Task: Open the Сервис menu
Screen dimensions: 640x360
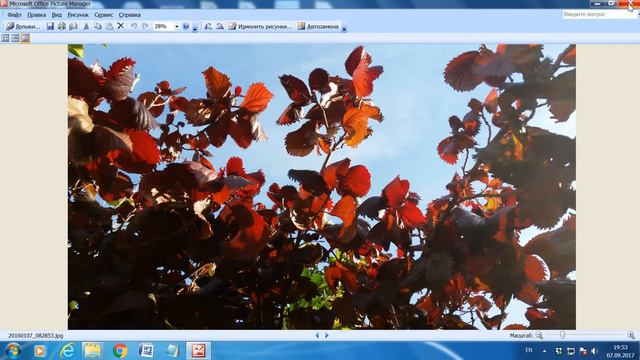Action: tap(104, 15)
